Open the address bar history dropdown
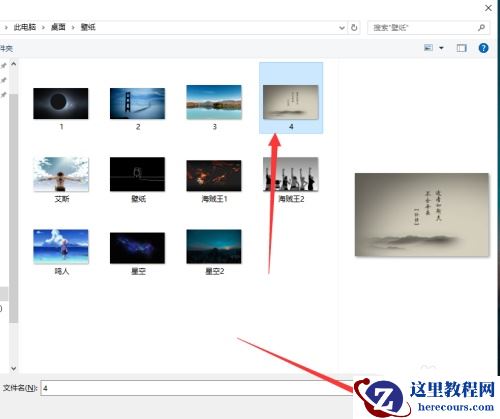 pos(342,28)
